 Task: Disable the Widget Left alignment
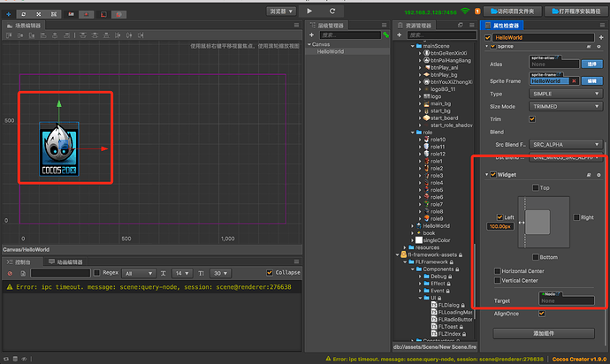pos(499,217)
